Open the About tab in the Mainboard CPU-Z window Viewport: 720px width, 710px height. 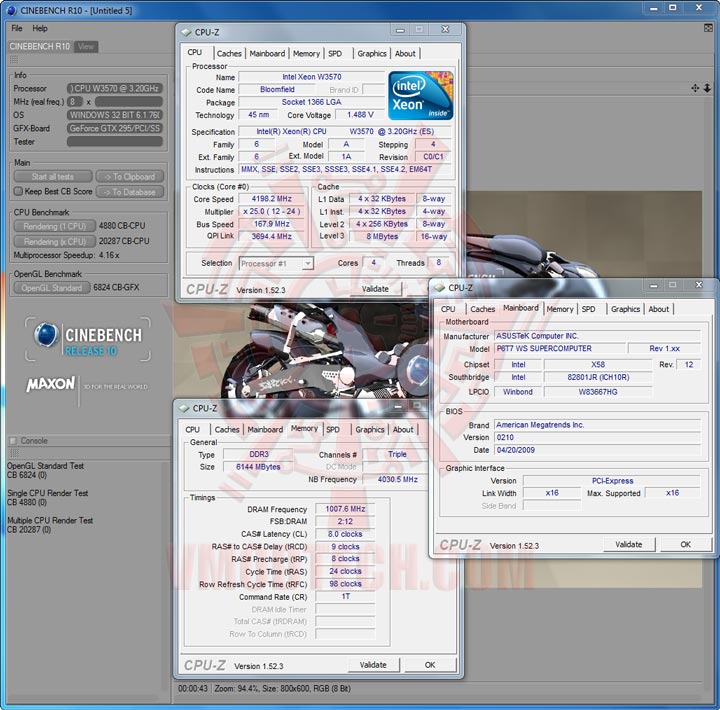point(658,309)
